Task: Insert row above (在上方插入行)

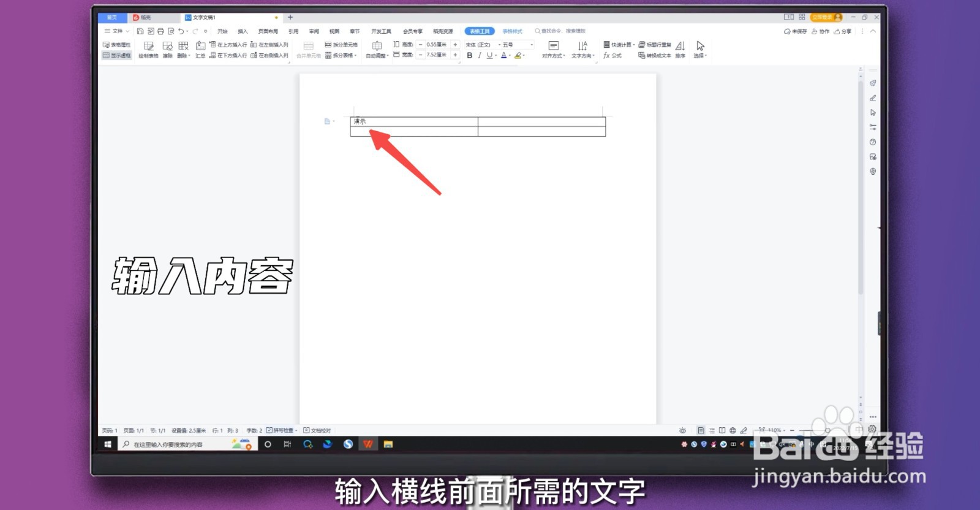Action: 228,45
